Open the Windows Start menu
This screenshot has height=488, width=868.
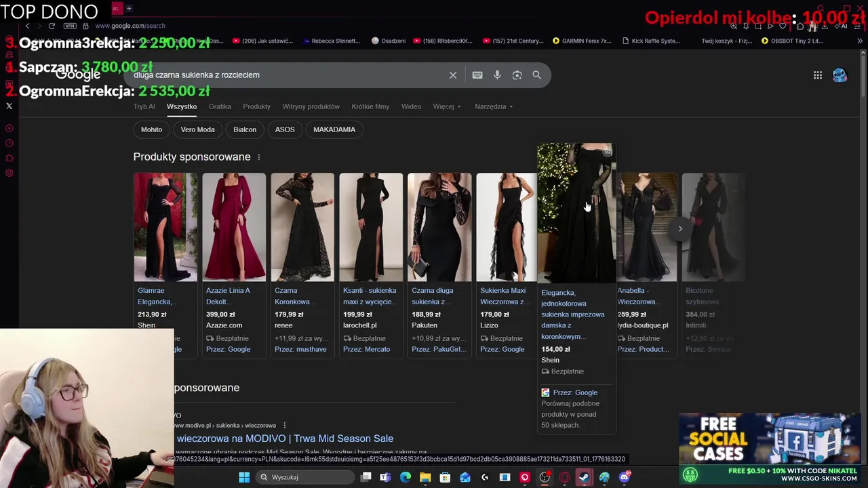(x=244, y=477)
